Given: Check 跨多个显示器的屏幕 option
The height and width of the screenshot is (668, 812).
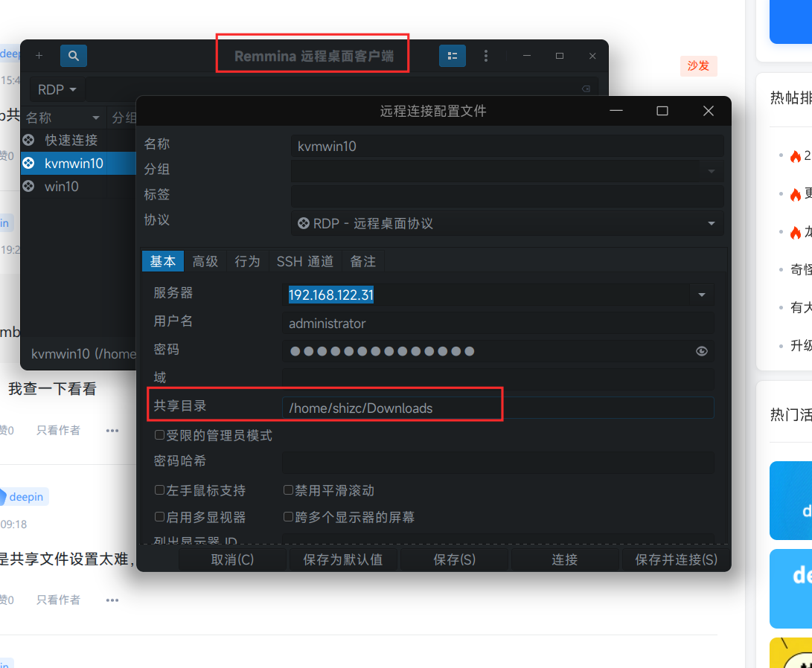Looking at the screenshot, I should [289, 517].
